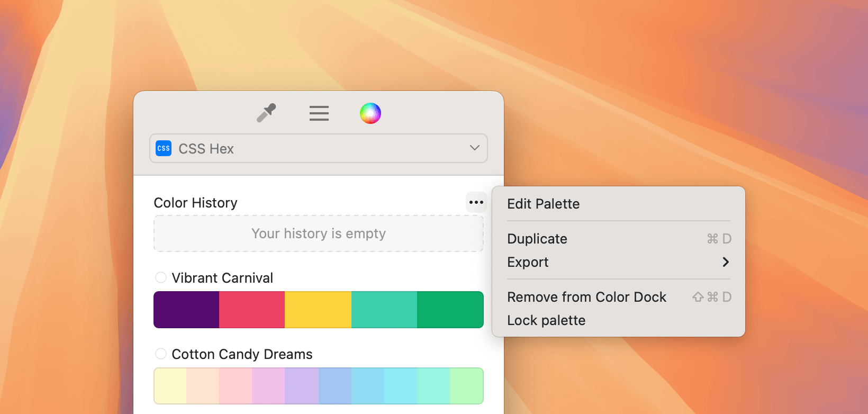The image size is (868, 414).
Task: Pick the light green swatch in Cotton Candy Dreams
Action: pyautogui.click(x=467, y=386)
